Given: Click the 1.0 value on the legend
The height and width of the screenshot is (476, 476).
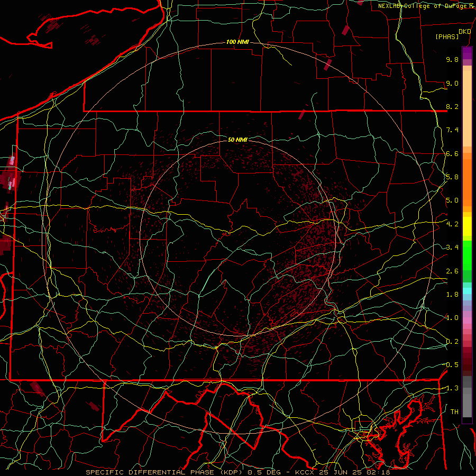Looking at the screenshot, I should click(452, 318).
